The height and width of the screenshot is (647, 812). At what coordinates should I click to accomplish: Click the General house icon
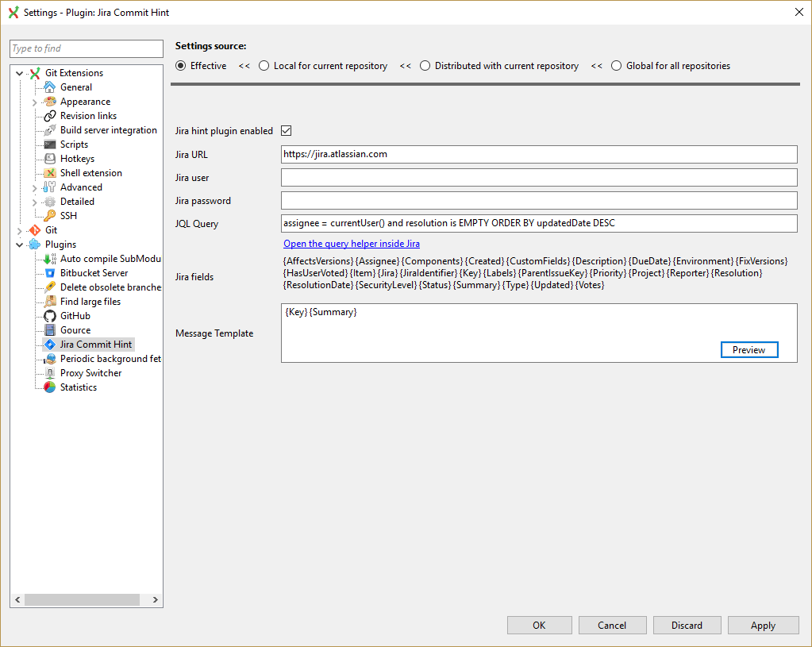click(50, 87)
